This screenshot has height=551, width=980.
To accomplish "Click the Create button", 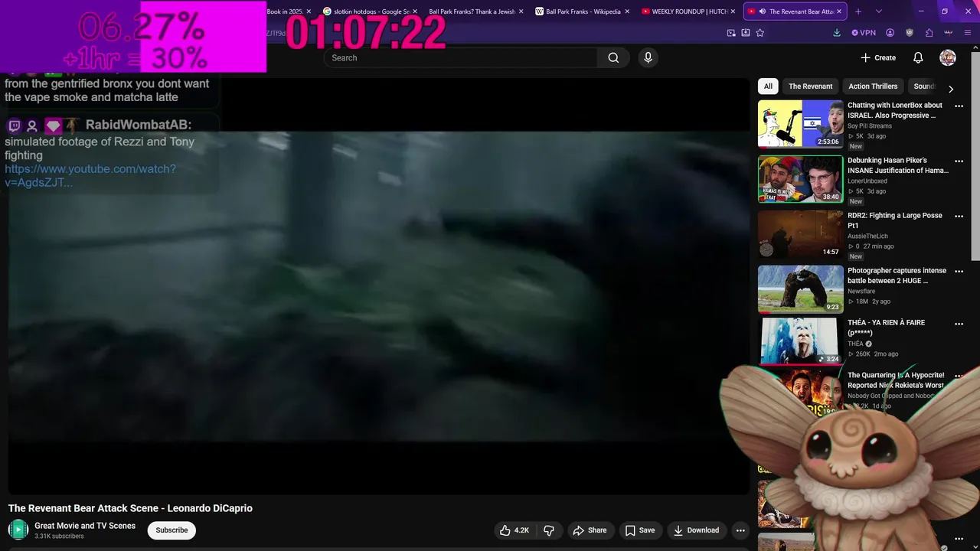I will 878,57.
